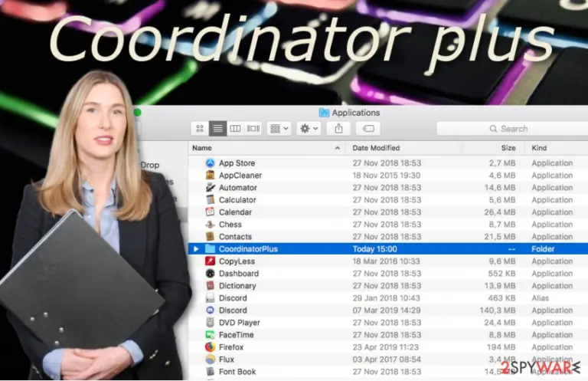Select the Calendar icon

tap(210, 212)
